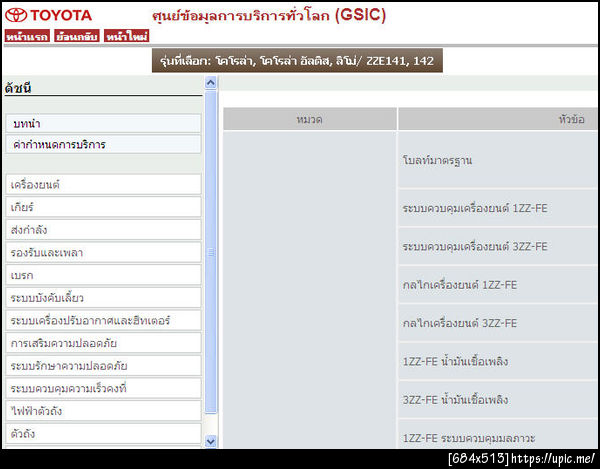Screen dimensions: 600x469
Task: Select การเสริมความปลอดภัย in the index
Action: point(103,343)
